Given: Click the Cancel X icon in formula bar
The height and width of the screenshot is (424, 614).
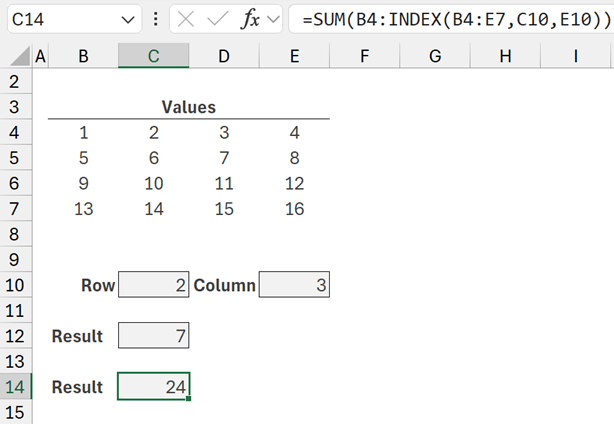Looking at the screenshot, I should coord(188,19).
